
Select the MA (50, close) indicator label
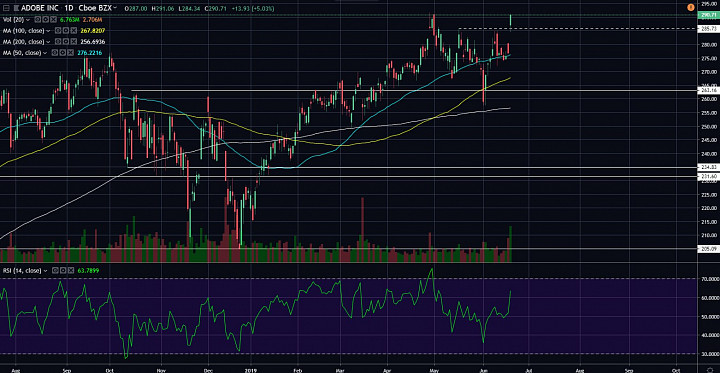pyautogui.click(x=22, y=53)
